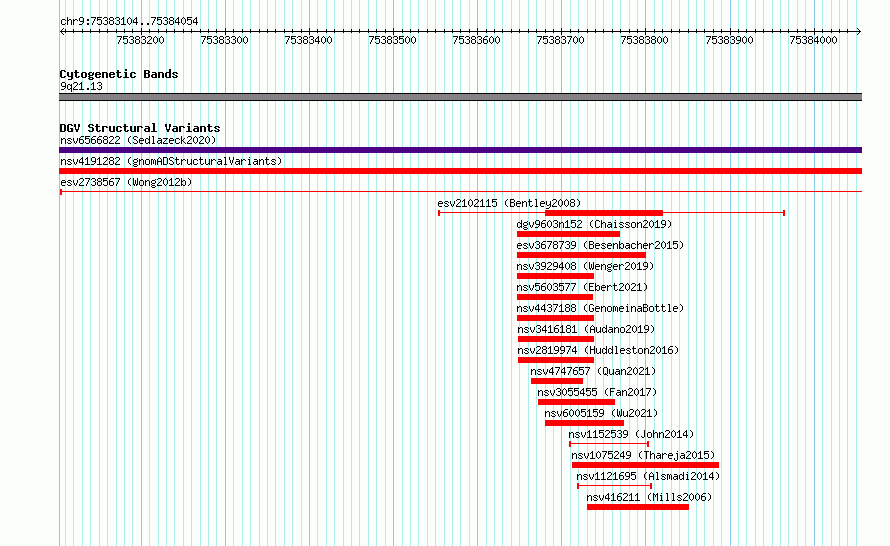The width and height of the screenshot is (890, 546).
Task: Open nsv6005159 (Wu2021) variant label
Action: point(601,413)
